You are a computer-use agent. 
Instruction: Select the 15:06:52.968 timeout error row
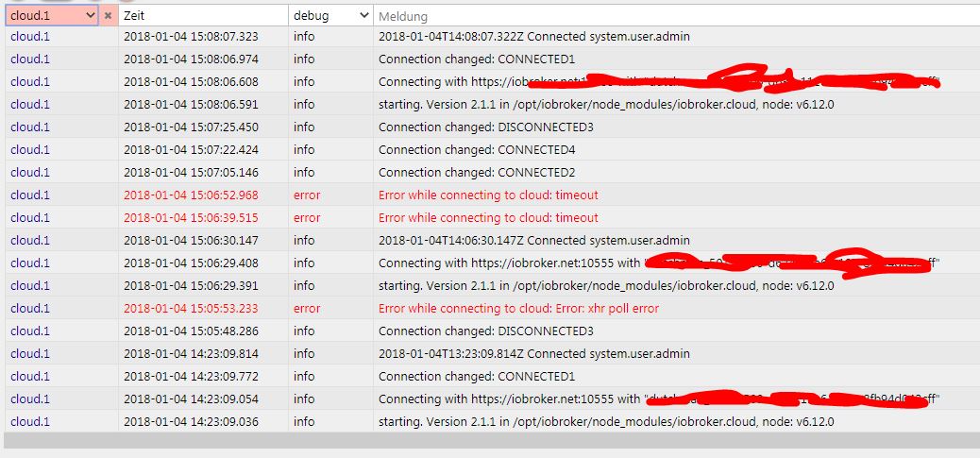pyautogui.click(x=488, y=195)
